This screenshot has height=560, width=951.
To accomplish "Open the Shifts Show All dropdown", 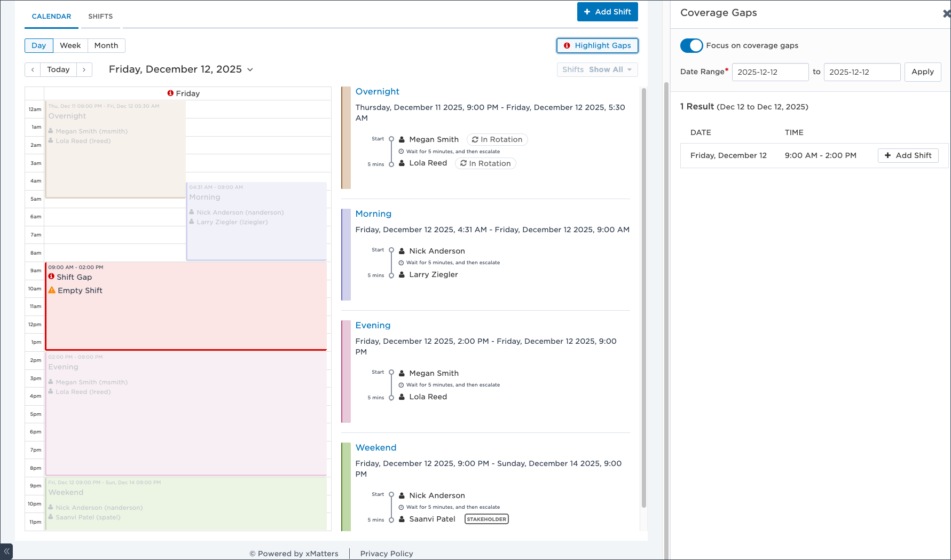I will (597, 70).
